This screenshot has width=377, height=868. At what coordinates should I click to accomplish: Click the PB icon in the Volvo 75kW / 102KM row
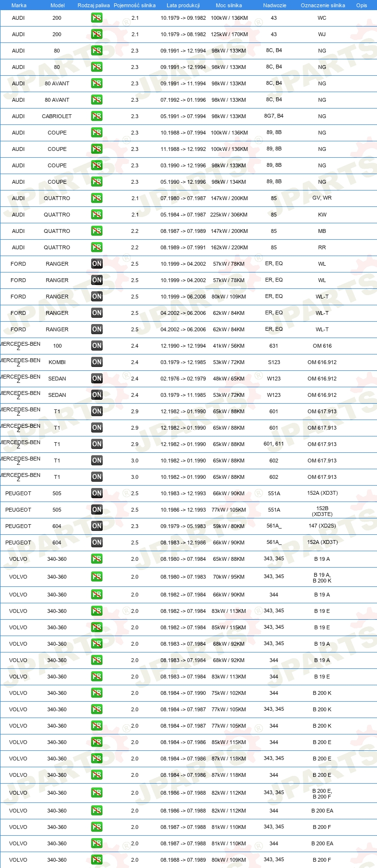[x=97, y=693]
